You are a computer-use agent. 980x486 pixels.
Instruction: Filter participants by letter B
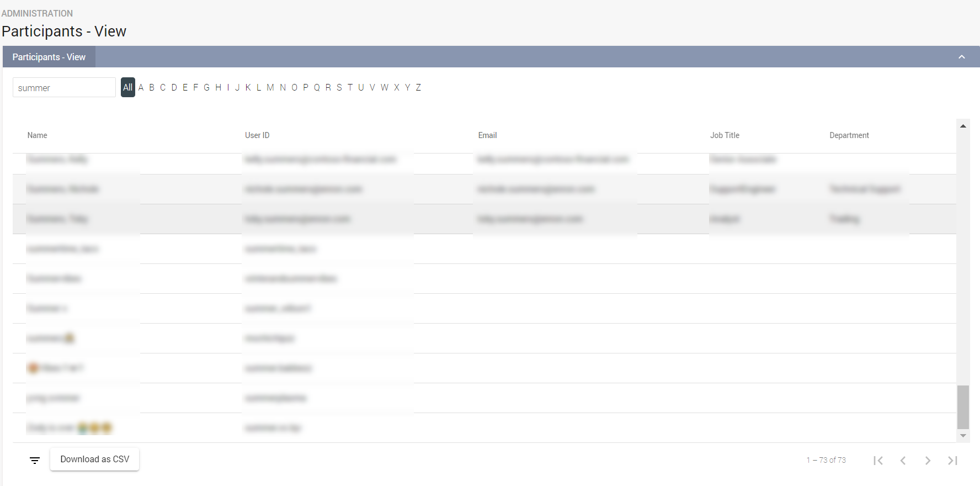pyautogui.click(x=152, y=87)
